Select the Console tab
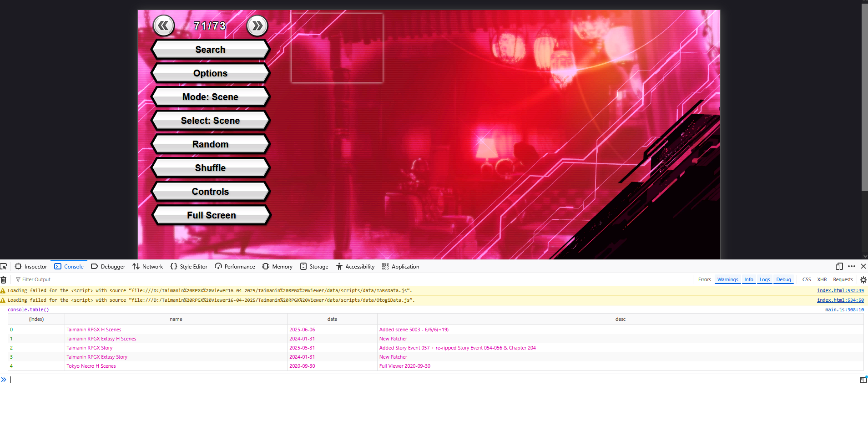This screenshot has width=868, height=426. click(x=69, y=267)
